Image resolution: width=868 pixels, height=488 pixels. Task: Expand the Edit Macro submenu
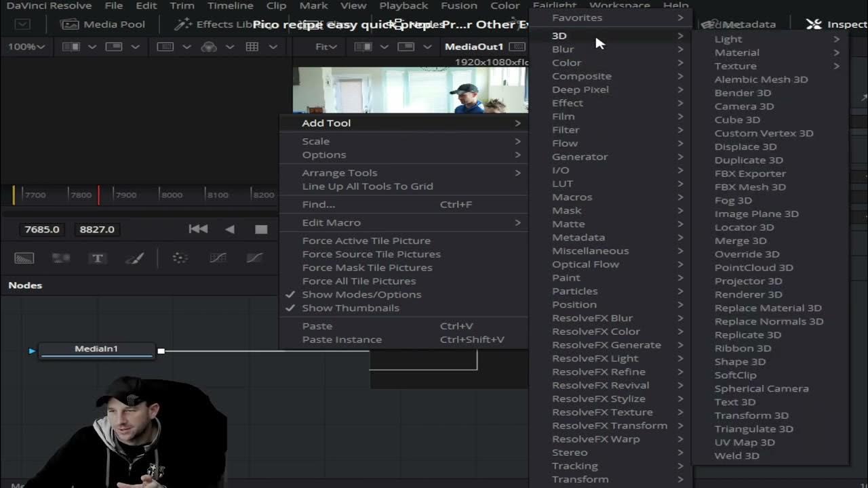click(404, 222)
